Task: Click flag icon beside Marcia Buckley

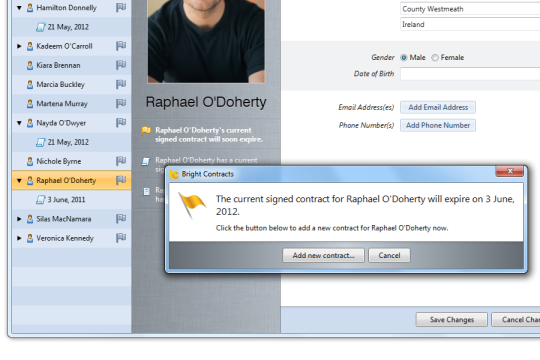Action: point(121,84)
